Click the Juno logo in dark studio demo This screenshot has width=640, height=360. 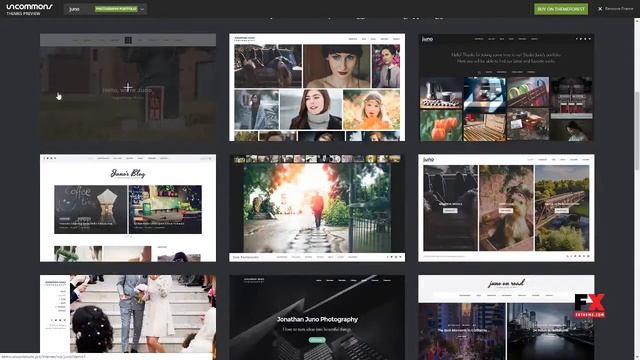click(427, 39)
